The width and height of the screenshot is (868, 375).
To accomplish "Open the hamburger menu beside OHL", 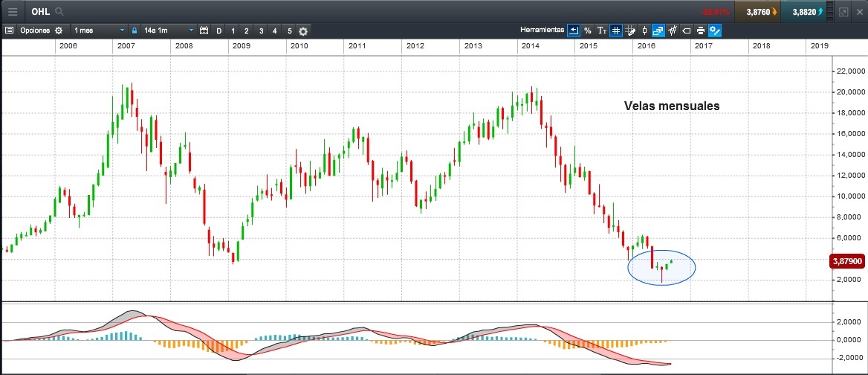I will [13, 12].
